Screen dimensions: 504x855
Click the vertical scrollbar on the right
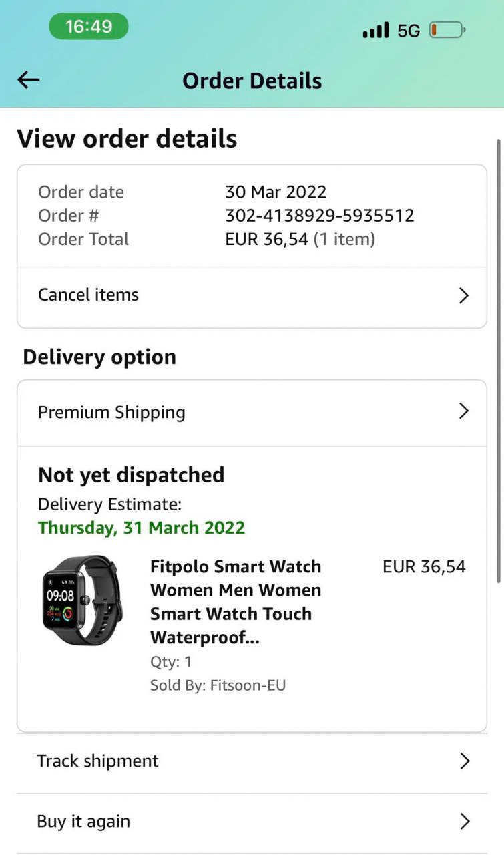tap(498, 361)
